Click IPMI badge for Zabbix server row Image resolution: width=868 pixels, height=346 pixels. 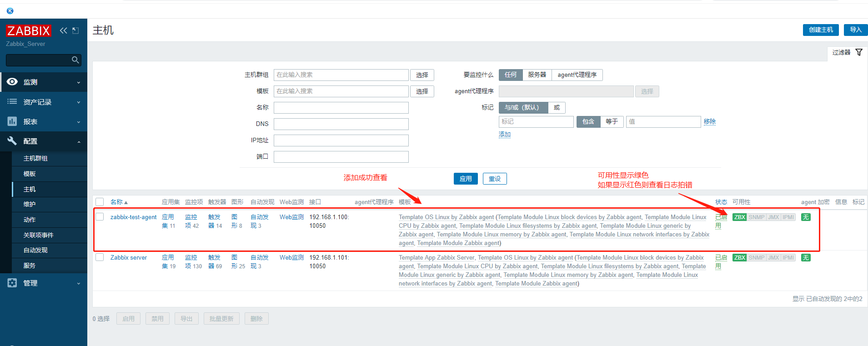tap(788, 258)
